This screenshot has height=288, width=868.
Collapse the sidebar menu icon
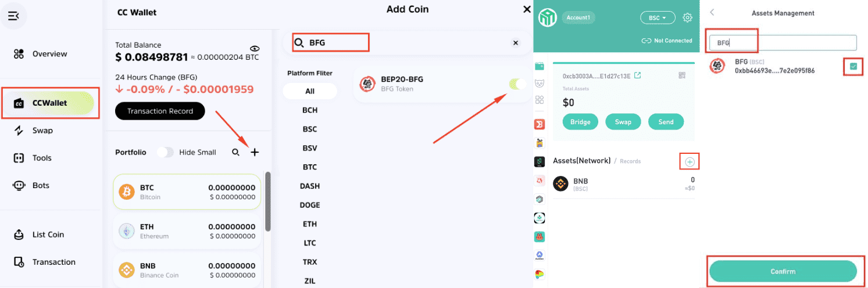tap(13, 16)
